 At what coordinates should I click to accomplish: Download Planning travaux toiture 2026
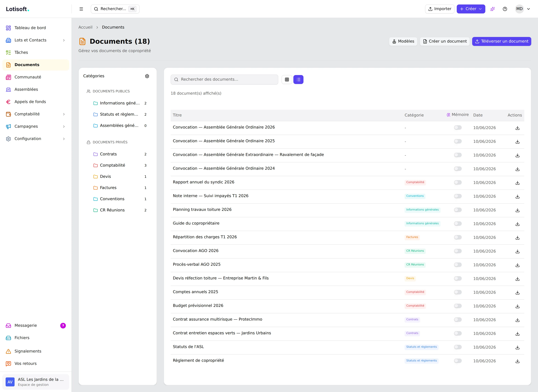pos(518,210)
